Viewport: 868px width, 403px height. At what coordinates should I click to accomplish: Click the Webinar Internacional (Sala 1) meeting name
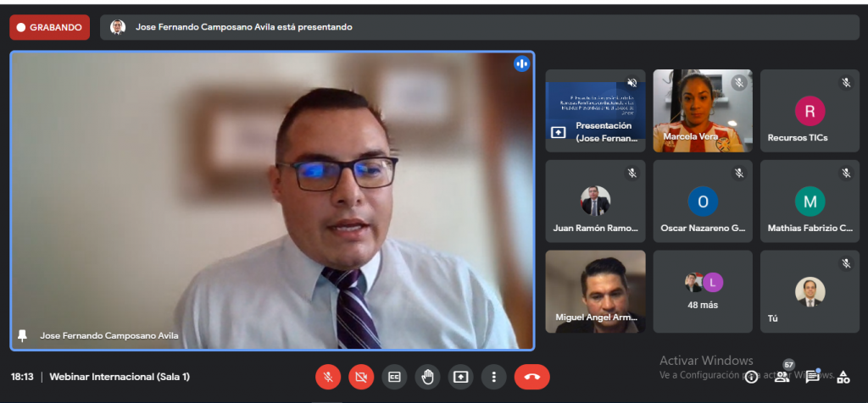pos(120,376)
